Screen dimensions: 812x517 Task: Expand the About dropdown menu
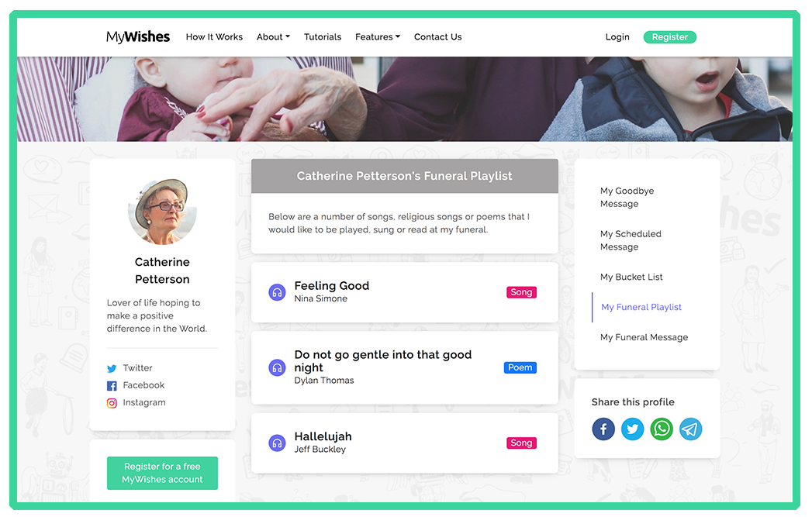[273, 36]
